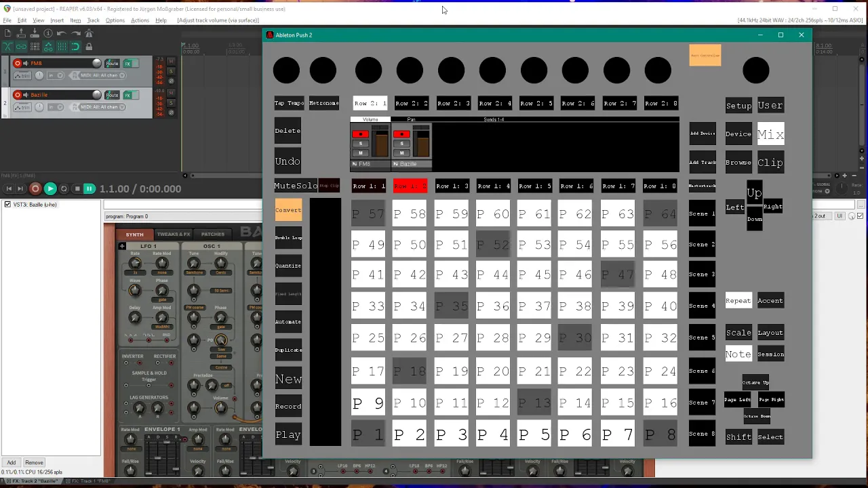Toggle the lock padlock icon
868x488 pixels.
[x=89, y=47]
